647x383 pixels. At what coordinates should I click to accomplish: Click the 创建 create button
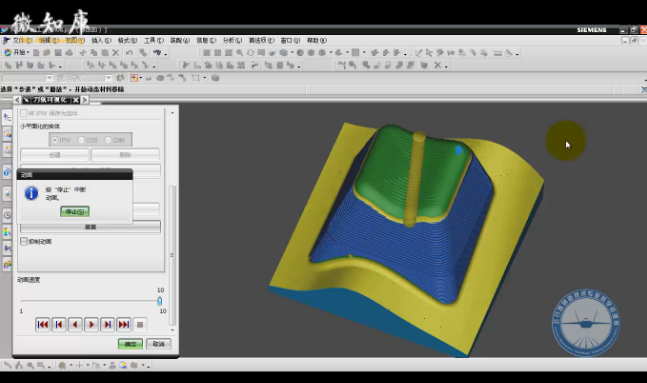tap(54, 155)
